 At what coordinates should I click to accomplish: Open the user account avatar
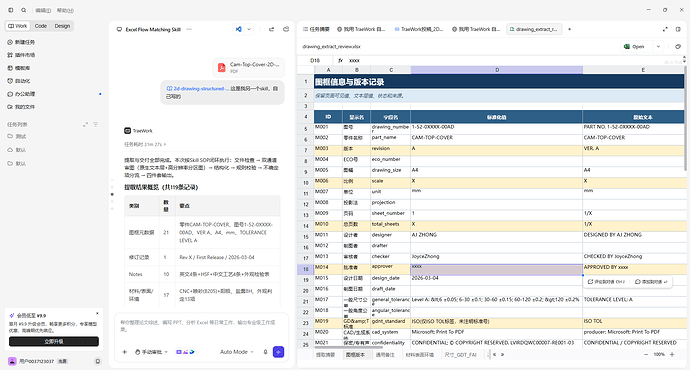(12, 361)
